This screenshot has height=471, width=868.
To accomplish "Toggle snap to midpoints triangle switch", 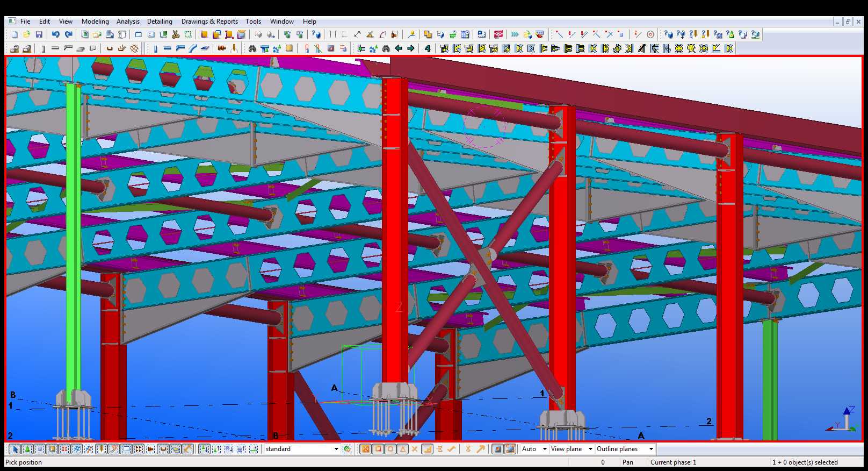I will [403, 449].
